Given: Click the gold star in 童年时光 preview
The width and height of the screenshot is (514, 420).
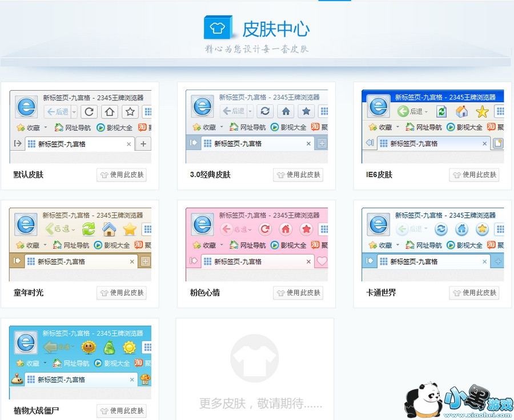Looking at the screenshot, I should 130,229.
